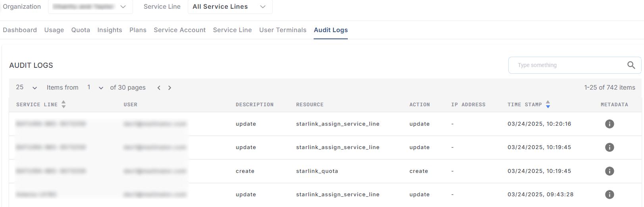
Task: Open the Service Account tab
Action: click(x=179, y=30)
